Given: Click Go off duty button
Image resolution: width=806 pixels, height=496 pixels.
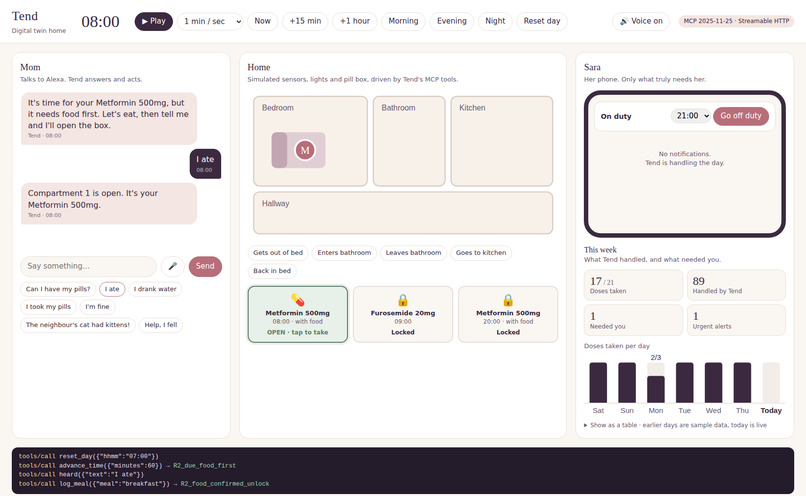Looking at the screenshot, I should coord(741,116).
